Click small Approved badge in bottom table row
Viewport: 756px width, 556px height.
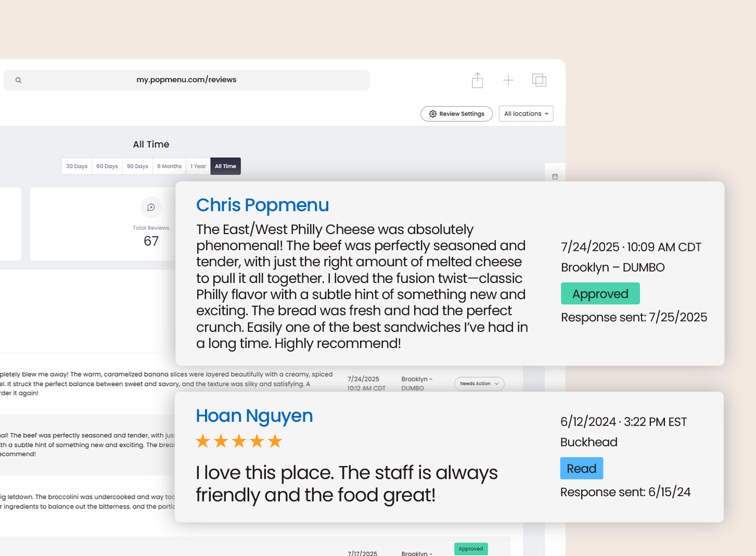pyautogui.click(x=471, y=549)
